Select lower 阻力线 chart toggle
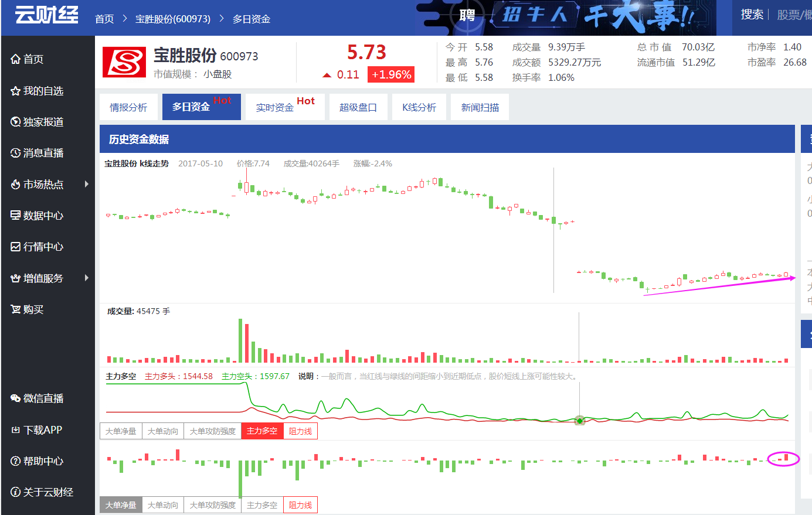Screen dimensions: 812x515 [x=300, y=505]
